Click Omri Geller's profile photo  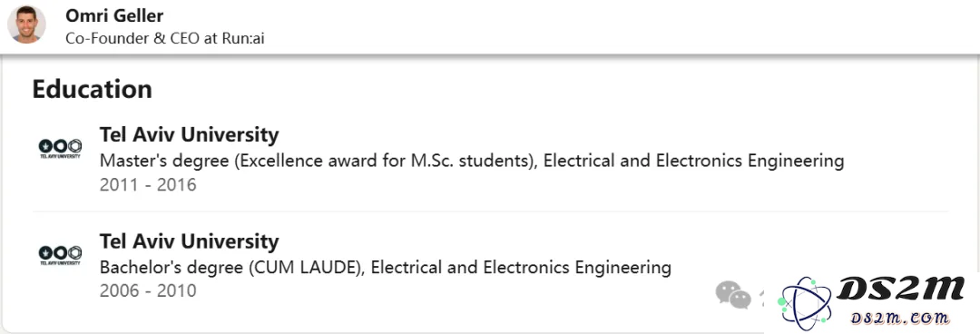click(x=26, y=25)
